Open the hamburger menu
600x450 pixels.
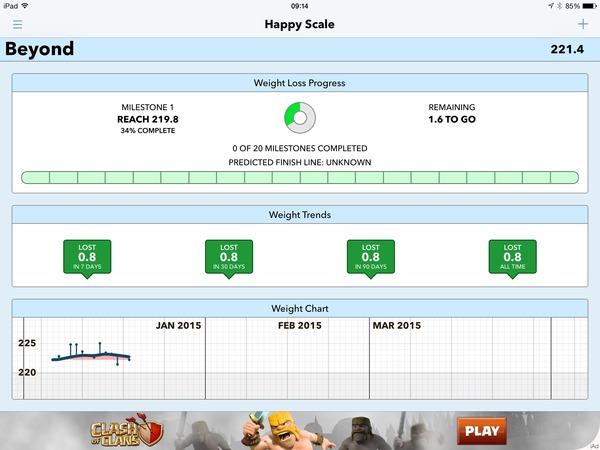(x=17, y=24)
